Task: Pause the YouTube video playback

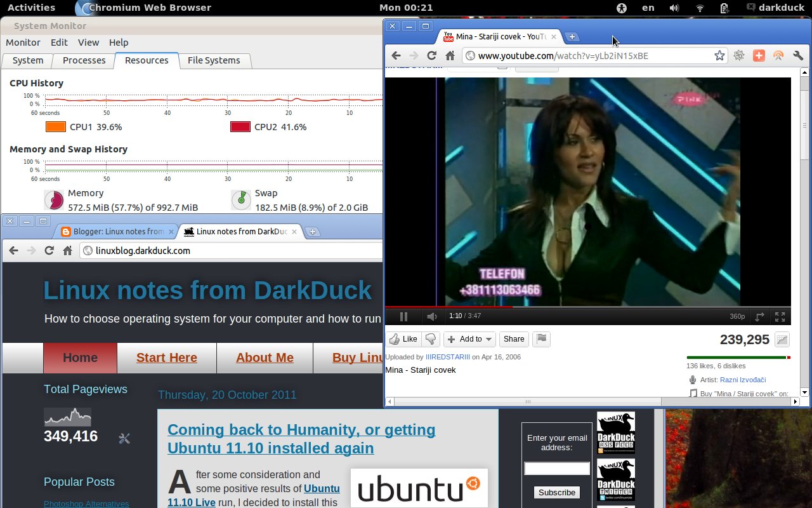Action: point(403,316)
